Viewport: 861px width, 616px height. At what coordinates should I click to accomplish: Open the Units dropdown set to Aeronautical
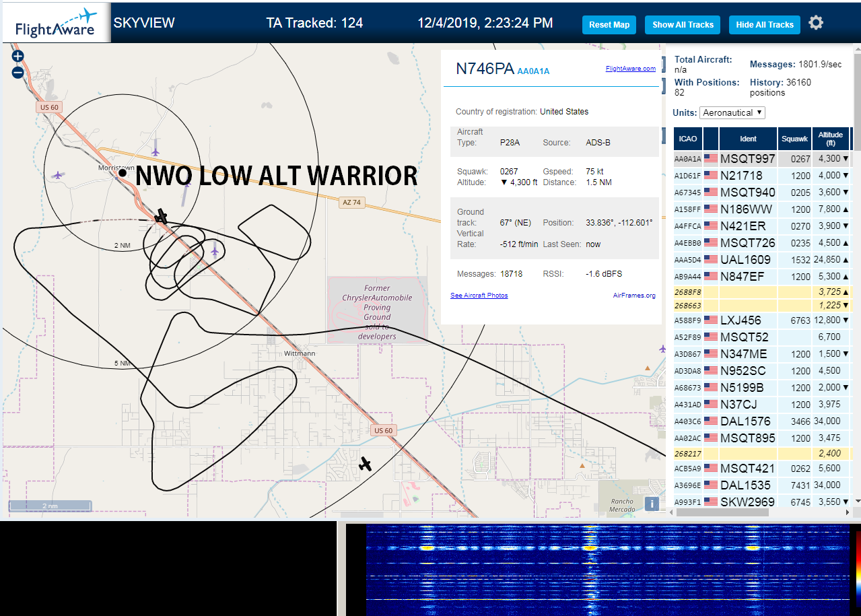pos(732,112)
